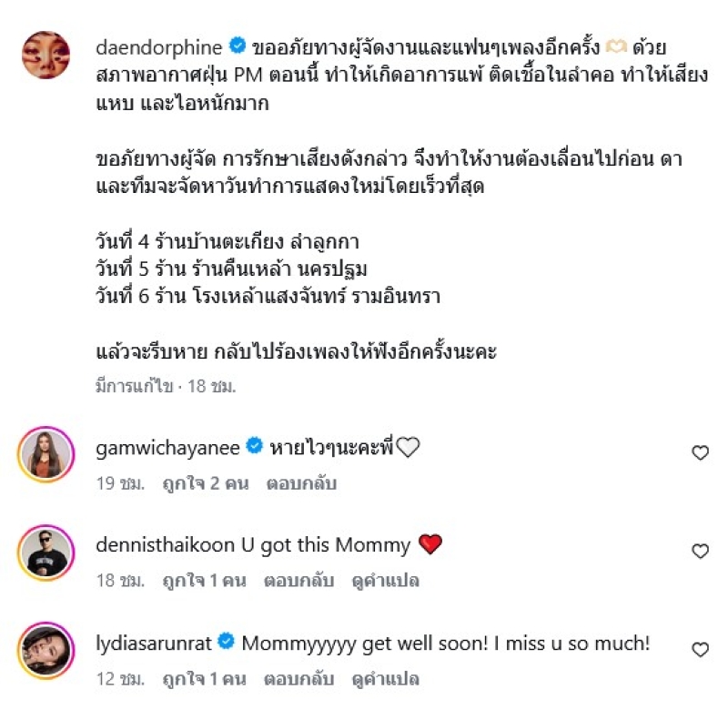The width and height of the screenshot is (728, 720).
Task: Reply (ตอบกลับ) to lydiasarunrat's comment
Action: (x=299, y=679)
